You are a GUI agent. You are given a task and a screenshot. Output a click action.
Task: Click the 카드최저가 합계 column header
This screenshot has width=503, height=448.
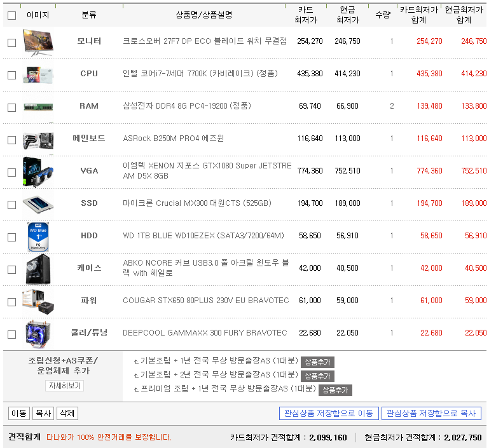tap(419, 15)
